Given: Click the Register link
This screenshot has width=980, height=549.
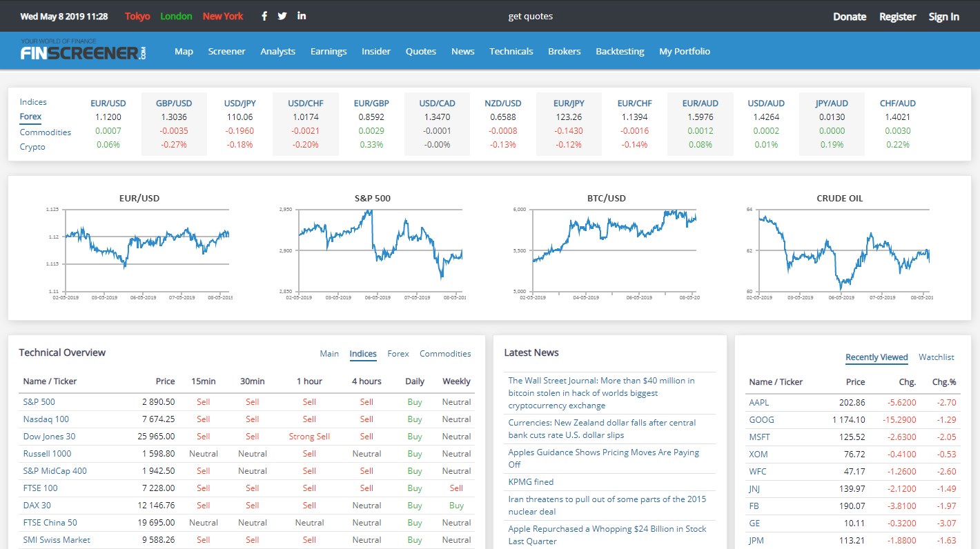Looking at the screenshot, I should 898,17.
